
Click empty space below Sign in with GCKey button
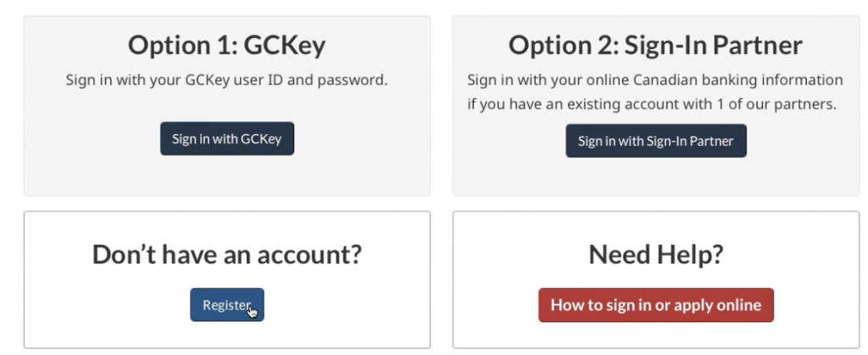226,176
